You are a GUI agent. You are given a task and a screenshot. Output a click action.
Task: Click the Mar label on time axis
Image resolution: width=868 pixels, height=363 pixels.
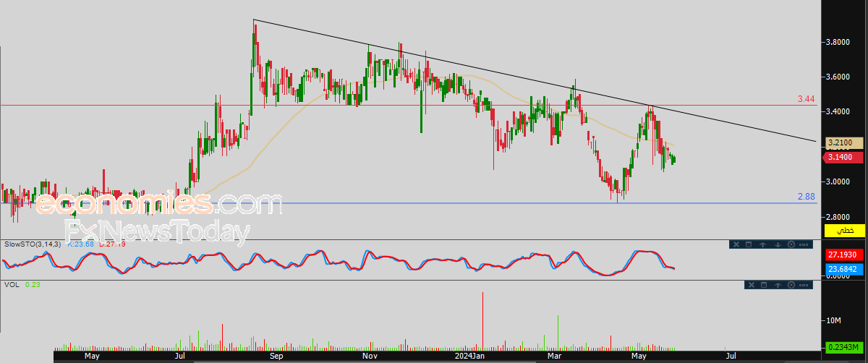point(555,356)
